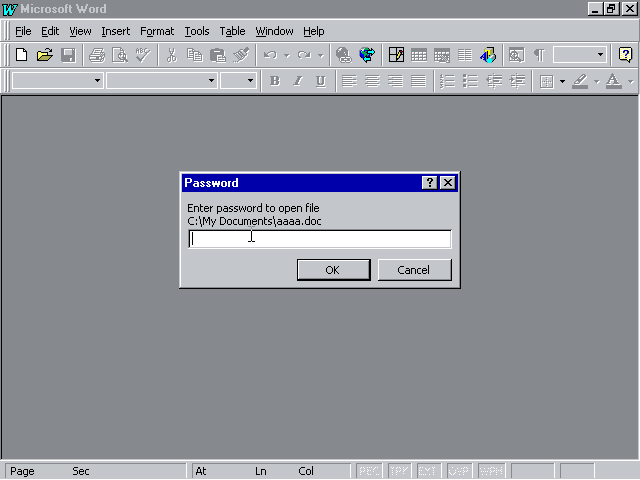Open the File menu
This screenshot has width=640, height=480.
point(23,31)
